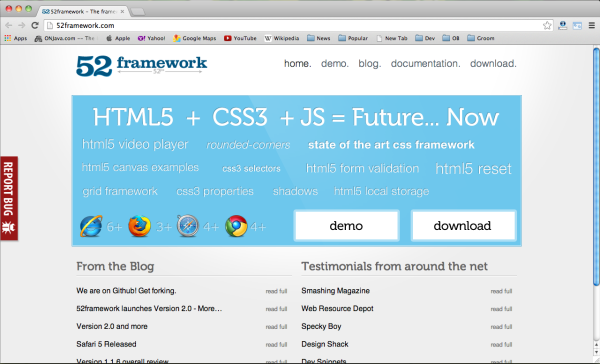
Task: Open 'Safari 5 Released' post
Action: coord(106,344)
